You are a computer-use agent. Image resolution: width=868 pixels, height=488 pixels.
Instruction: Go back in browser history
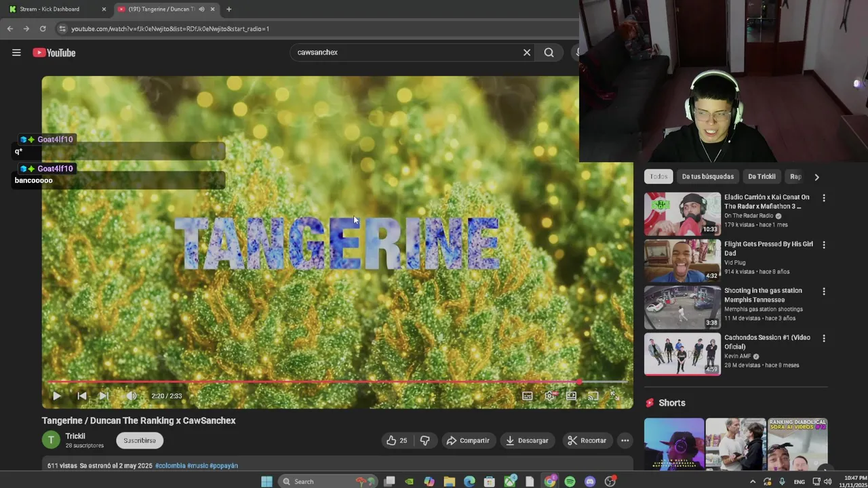tap(9, 28)
